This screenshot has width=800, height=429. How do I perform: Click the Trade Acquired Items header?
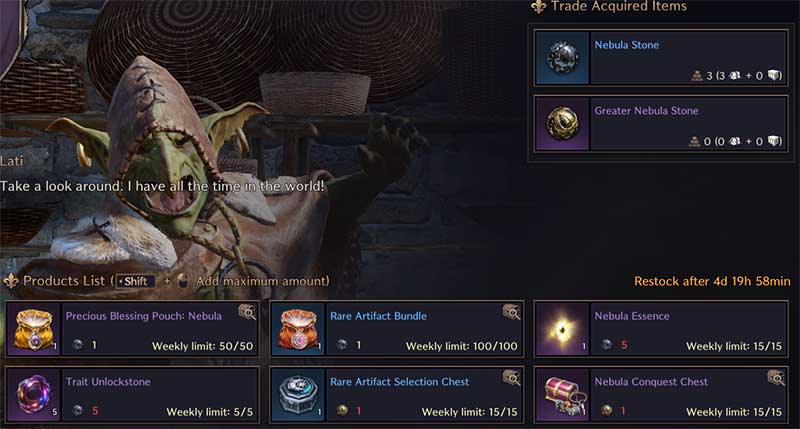point(618,6)
